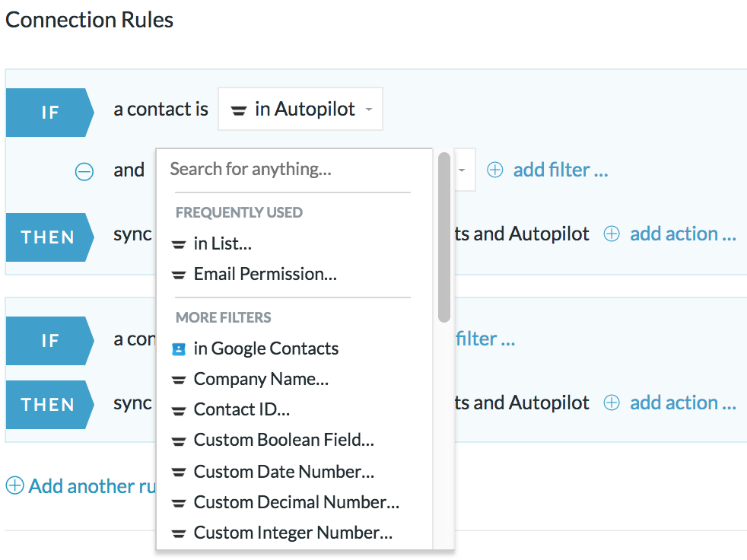Image resolution: width=747 pixels, height=560 pixels.
Task: Click 'add action ...' in the first rule
Action: (x=683, y=234)
